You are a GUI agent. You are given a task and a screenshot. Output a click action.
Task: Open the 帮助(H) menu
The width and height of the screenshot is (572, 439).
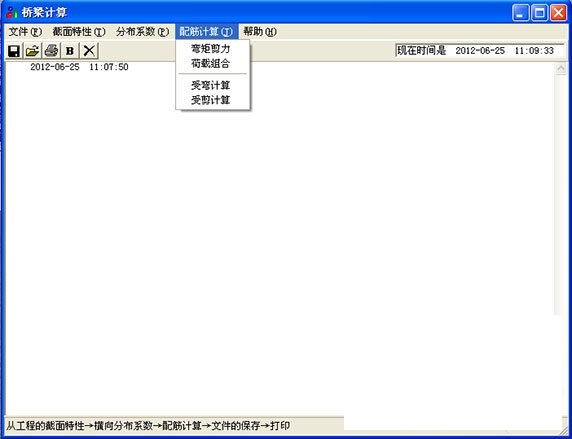point(260,32)
